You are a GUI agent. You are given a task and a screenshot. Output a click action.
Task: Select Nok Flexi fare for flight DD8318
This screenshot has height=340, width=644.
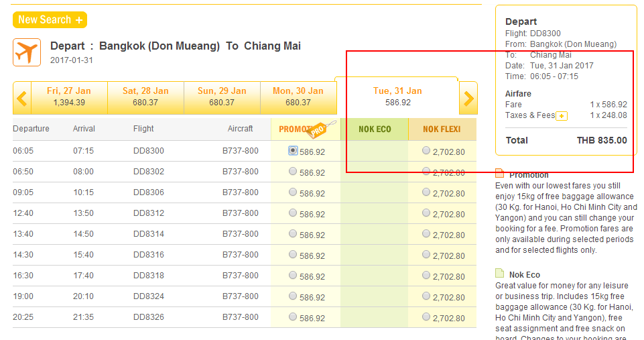[x=426, y=275]
